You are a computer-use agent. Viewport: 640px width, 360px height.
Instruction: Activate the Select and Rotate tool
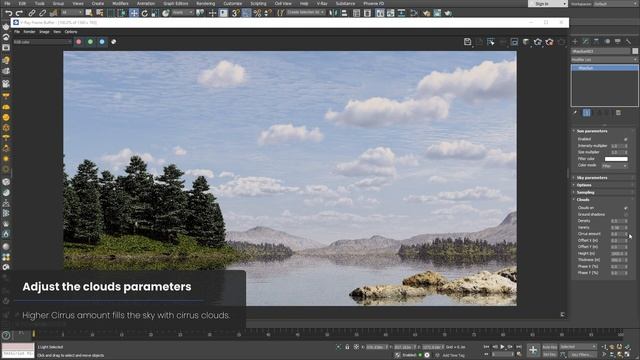tap(144, 13)
